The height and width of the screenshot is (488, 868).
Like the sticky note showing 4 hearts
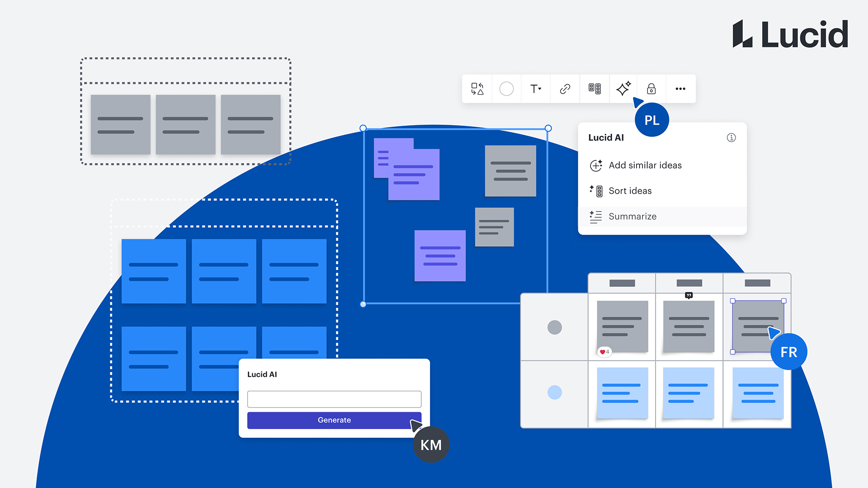[x=604, y=352]
